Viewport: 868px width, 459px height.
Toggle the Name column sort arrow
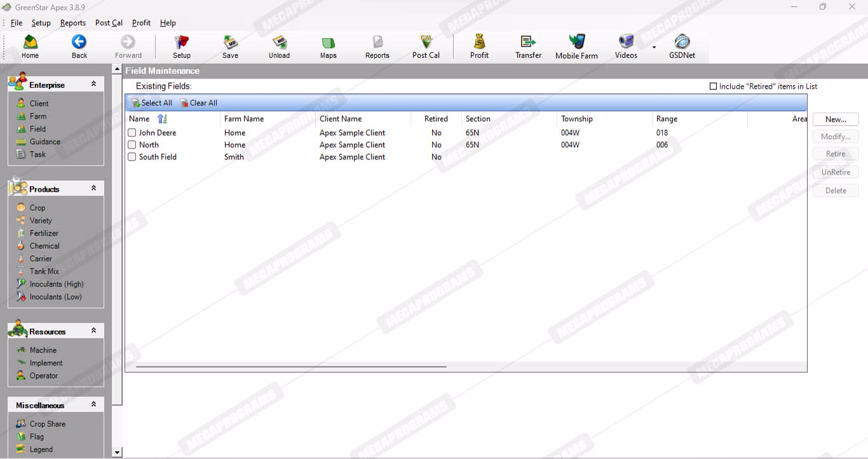[162, 119]
